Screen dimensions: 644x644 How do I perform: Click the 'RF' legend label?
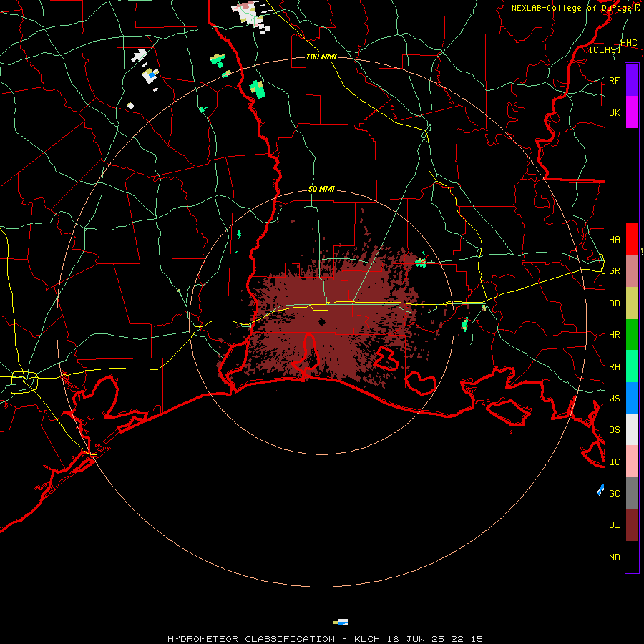[x=614, y=80]
